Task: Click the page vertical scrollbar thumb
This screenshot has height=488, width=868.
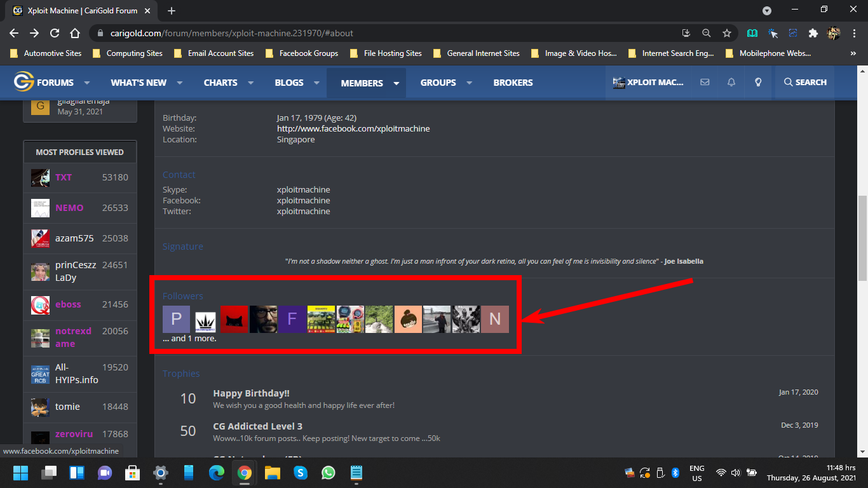Action: coord(862,238)
